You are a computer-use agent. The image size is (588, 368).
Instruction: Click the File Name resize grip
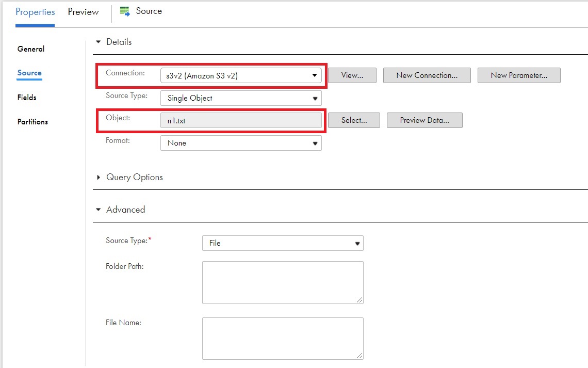[x=360, y=356]
